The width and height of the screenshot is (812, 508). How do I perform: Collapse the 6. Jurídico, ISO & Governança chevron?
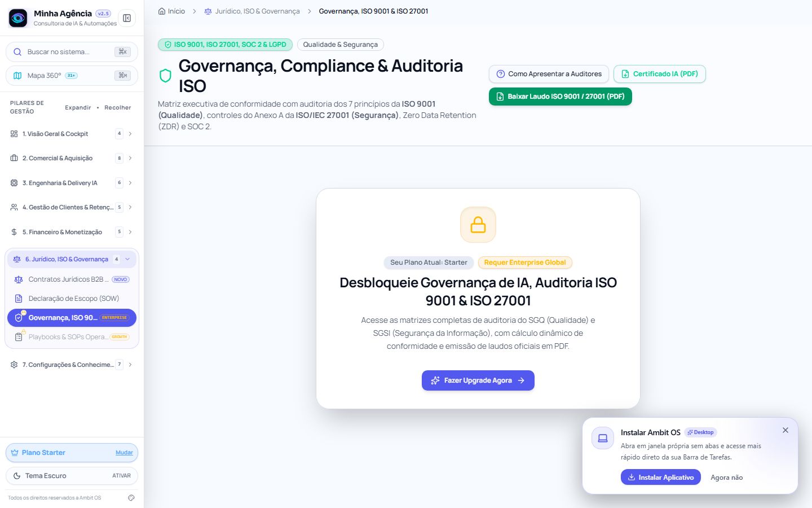127,259
